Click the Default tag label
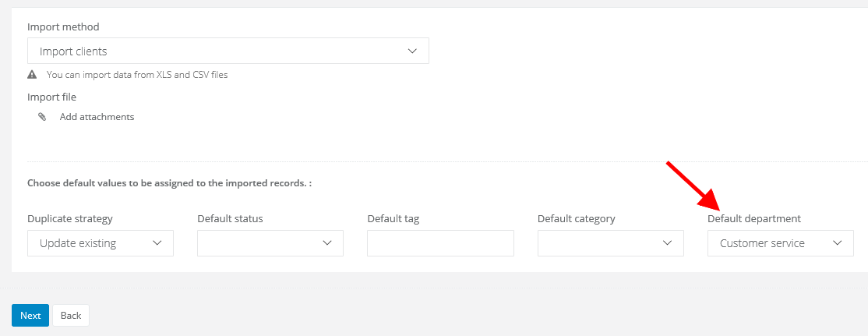The height and width of the screenshot is (336, 868). pos(393,218)
